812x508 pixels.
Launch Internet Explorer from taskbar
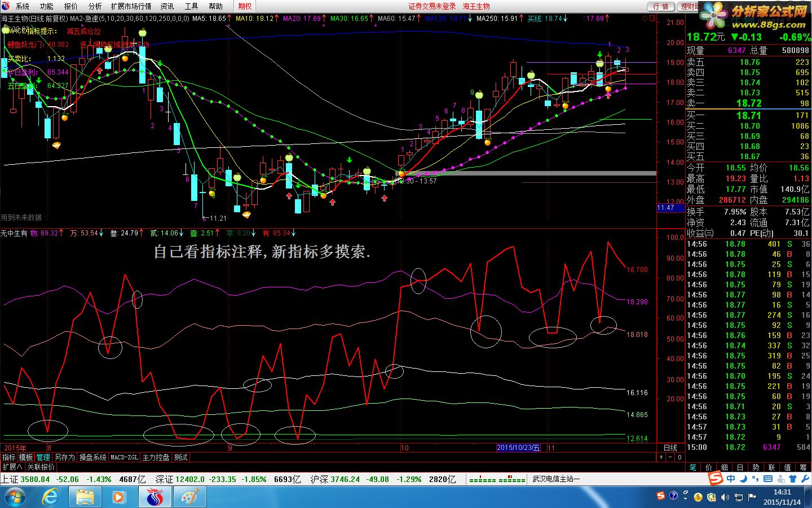point(50,497)
